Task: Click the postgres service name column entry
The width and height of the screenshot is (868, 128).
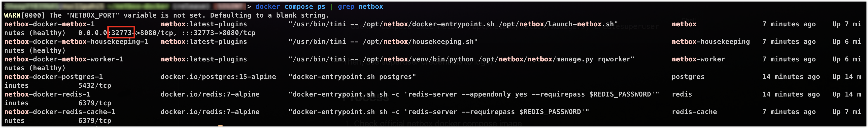Action: [x=688, y=77]
